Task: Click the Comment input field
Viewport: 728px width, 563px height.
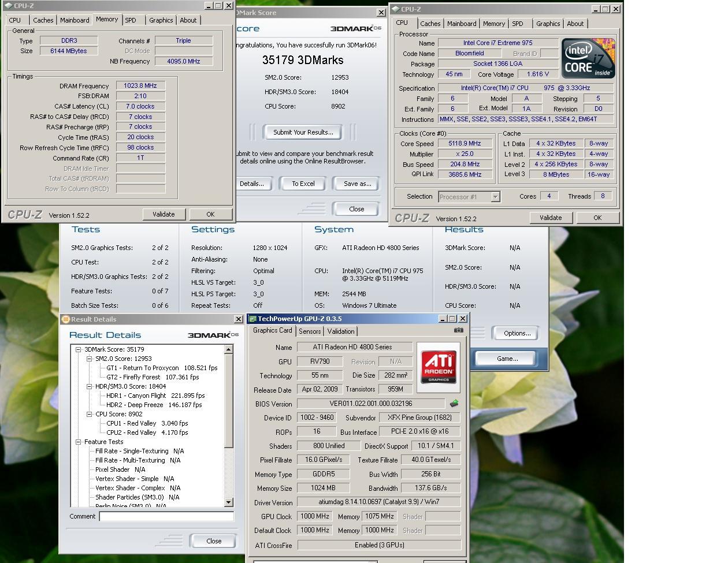Action: pyautogui.click(x=166, y=516)
